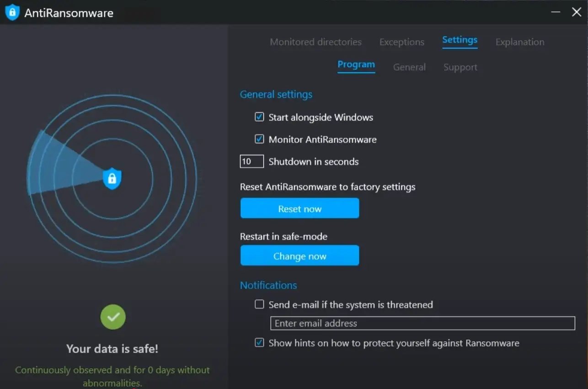Enable Send e-mail if system is threatened
Image resolution: width=588 pixels, height=389 pixels.
[x=259, y=304]
